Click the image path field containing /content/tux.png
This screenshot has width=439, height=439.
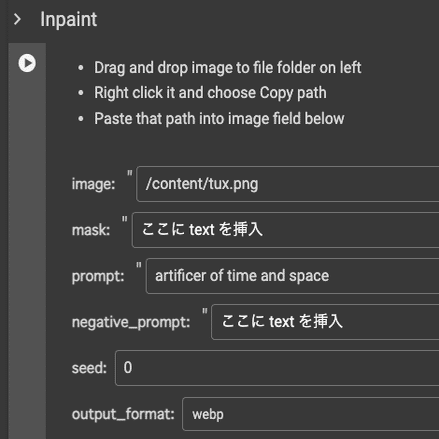288,184
